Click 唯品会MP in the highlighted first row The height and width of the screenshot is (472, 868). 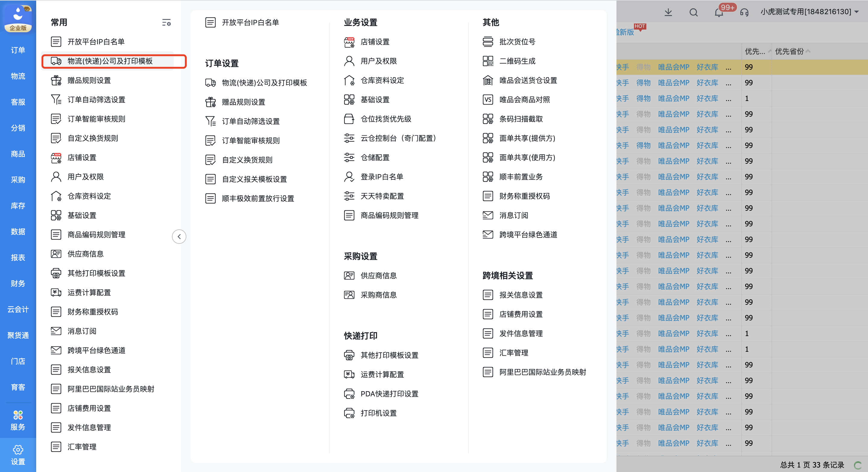(x=673, y=67)
